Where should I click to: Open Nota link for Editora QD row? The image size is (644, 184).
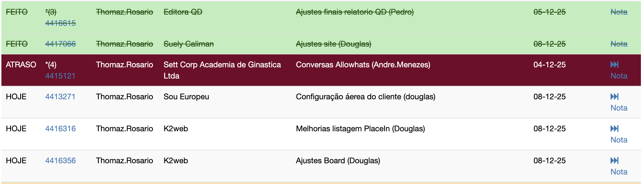(x=619, y=12)
